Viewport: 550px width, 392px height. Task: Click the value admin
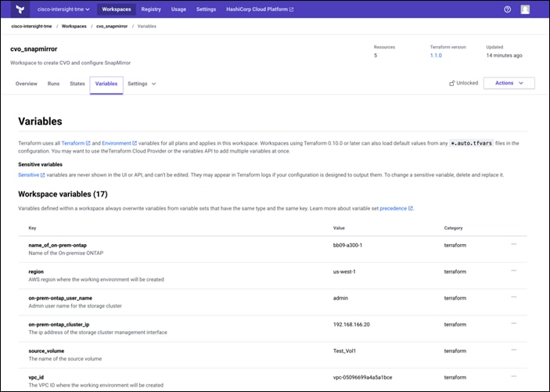[340, 298]
